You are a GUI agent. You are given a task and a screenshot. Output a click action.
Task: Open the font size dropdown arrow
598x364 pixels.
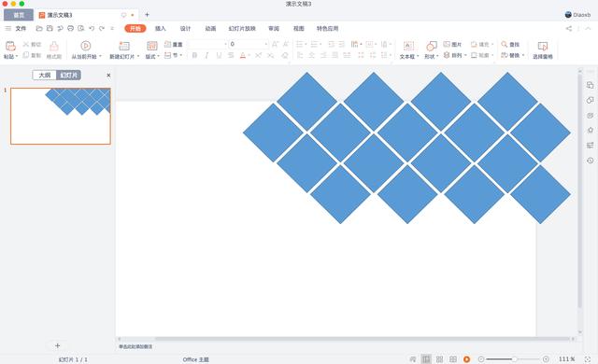265,44
